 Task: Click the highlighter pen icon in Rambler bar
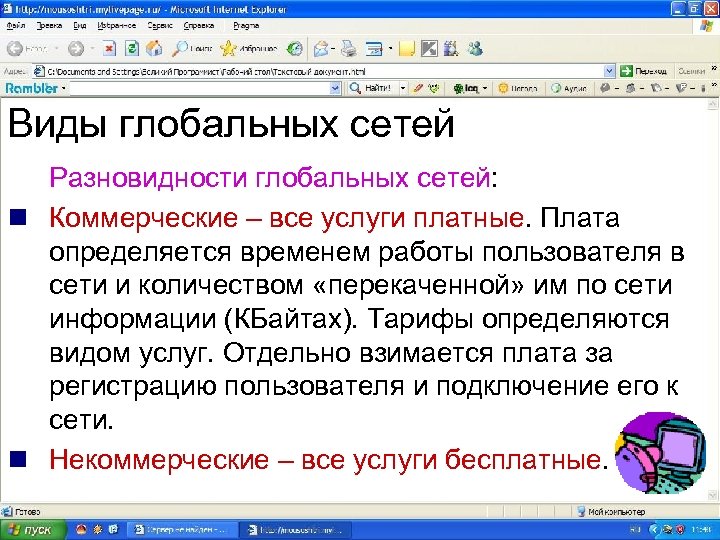(417, 88)
